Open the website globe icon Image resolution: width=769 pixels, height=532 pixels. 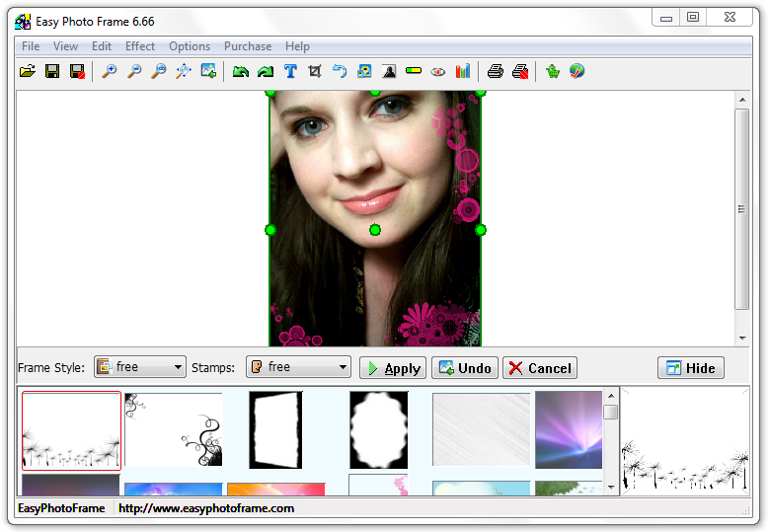[577, 72]
